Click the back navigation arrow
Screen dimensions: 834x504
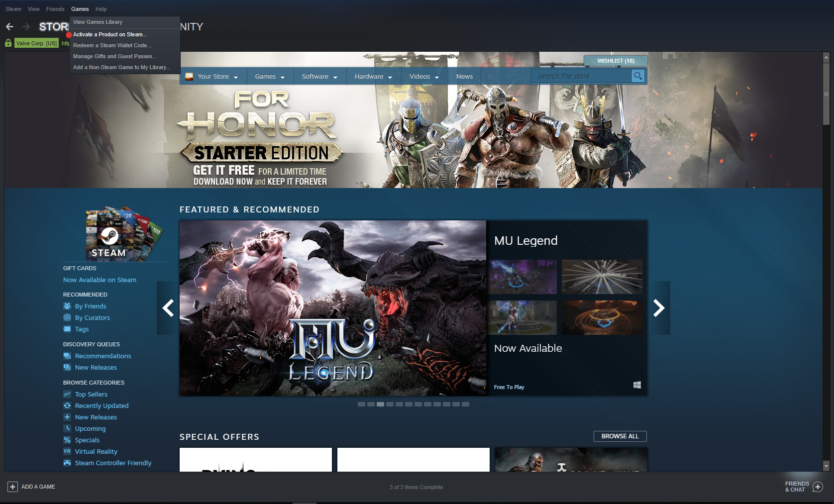[x=9, y=26]
